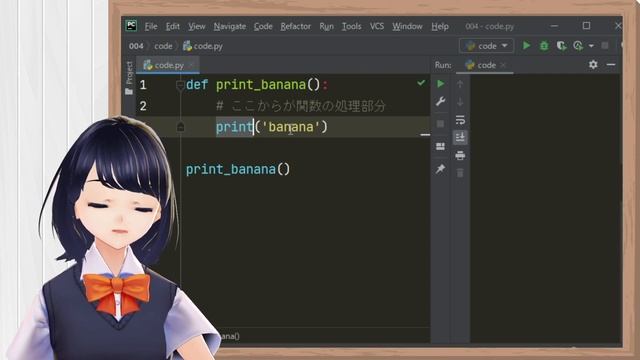Screen dimensions: 640x360
Task: Open the Refactor menu
Action: 296,27
